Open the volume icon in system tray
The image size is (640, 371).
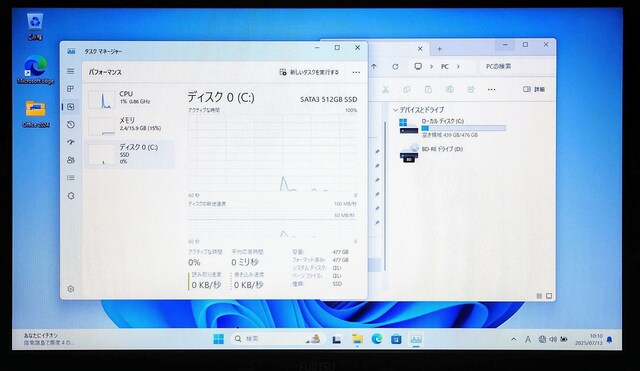click(553, 339)
